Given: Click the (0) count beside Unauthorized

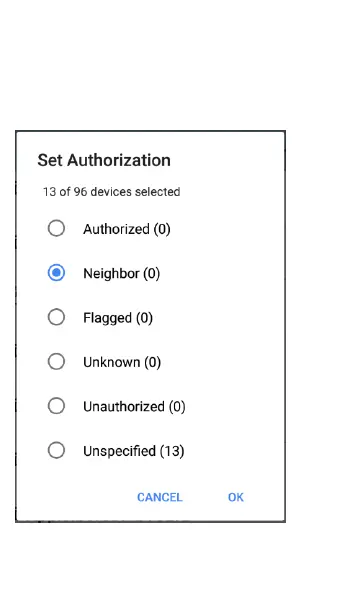Looking at the screenshot, I should (177, 407).
